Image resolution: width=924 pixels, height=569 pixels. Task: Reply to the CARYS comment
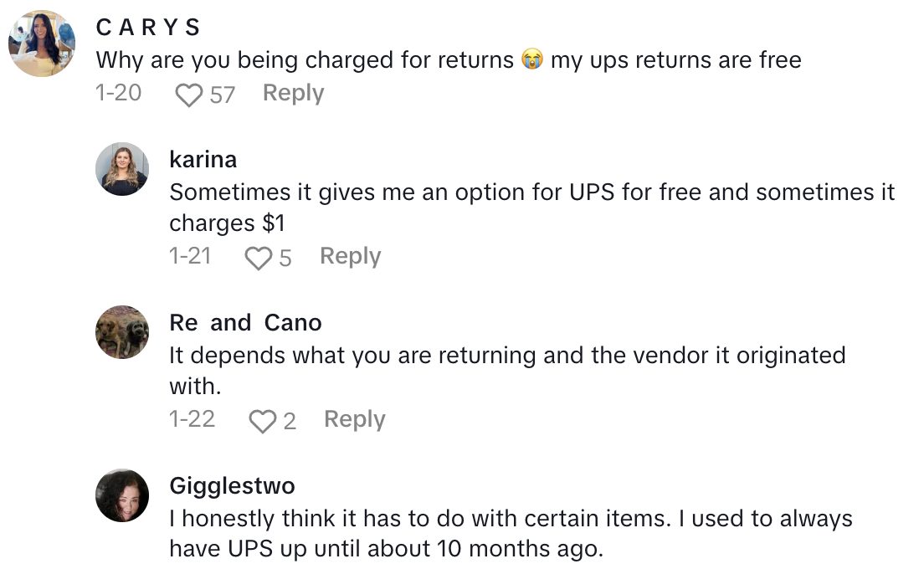293,93
